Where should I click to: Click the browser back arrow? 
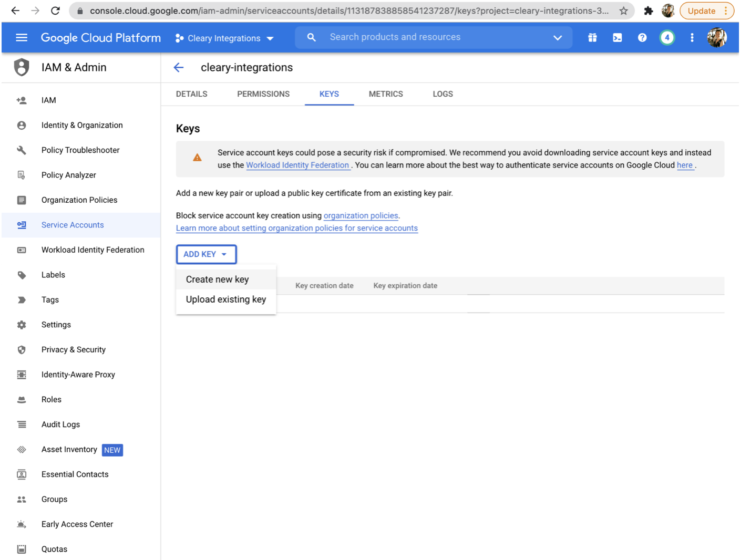pyautogui.click(x=15, y=11)
